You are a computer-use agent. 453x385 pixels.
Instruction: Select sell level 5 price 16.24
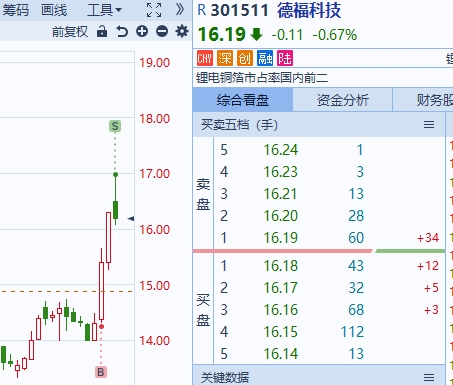(x=281, y=150)
